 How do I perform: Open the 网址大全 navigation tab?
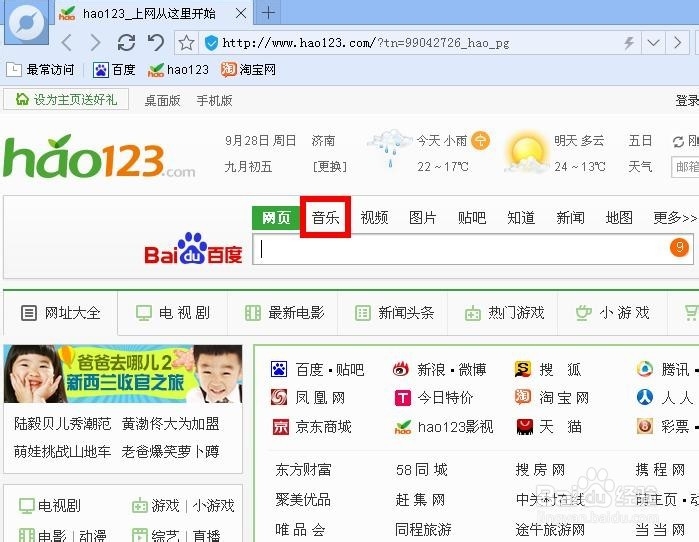[61, 313]
